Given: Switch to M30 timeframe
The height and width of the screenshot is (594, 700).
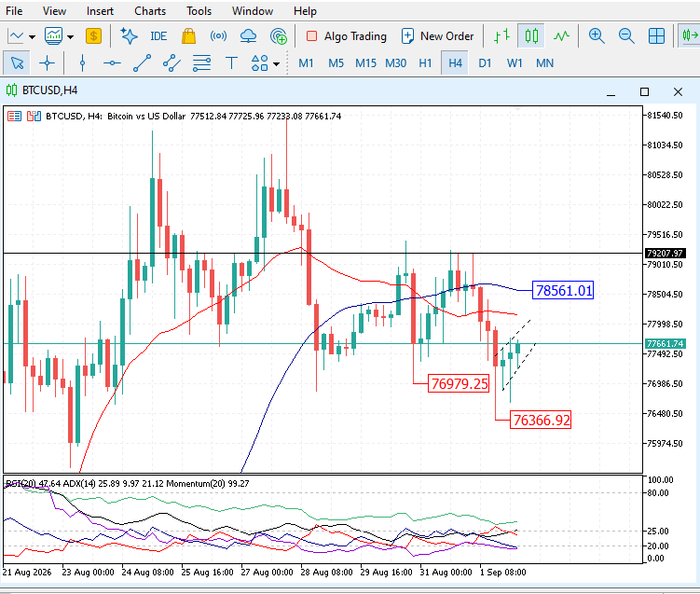Looking at the screenshot, I should tap(395, 63).
